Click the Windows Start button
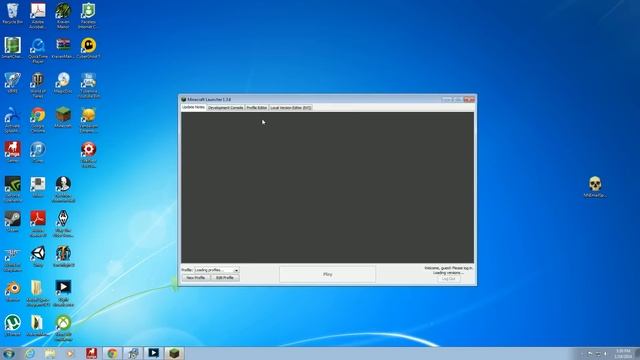This screenshot has width=640, height=360. tap(9, 353)
